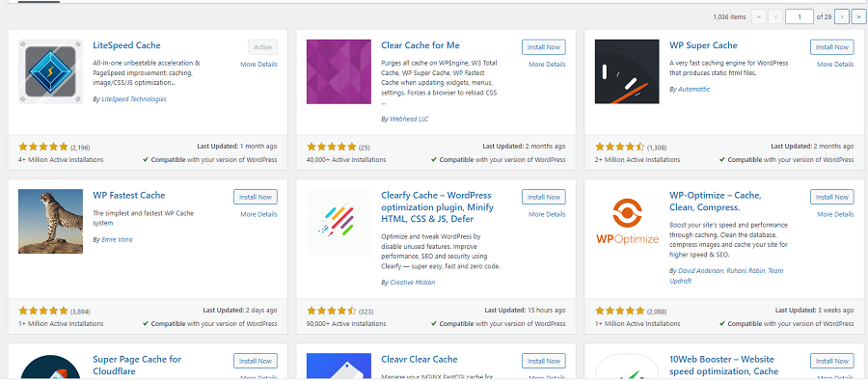The height and width of the screenshot is (381, 868).
Task: Open the Super Page Cache for Cloudflare title
Action: click(x=137, y=365)
